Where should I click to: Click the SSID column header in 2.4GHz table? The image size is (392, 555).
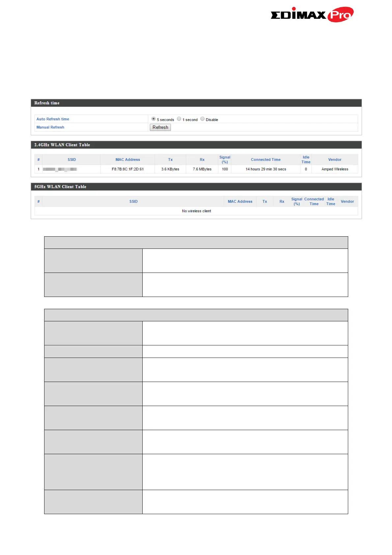(71, 160)
